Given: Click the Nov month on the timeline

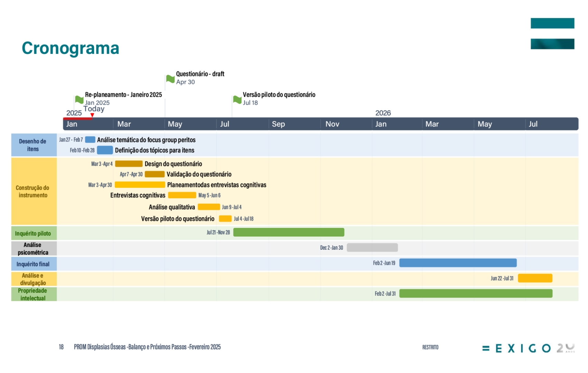Looking at the screenshot, I should click(332, 124).
